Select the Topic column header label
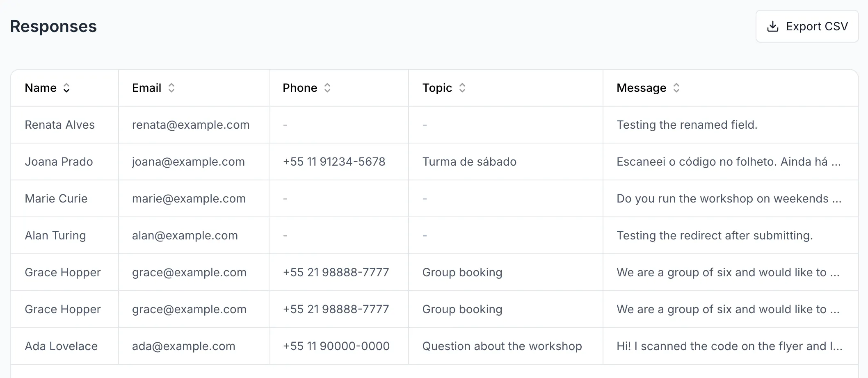 click(437, 88)
